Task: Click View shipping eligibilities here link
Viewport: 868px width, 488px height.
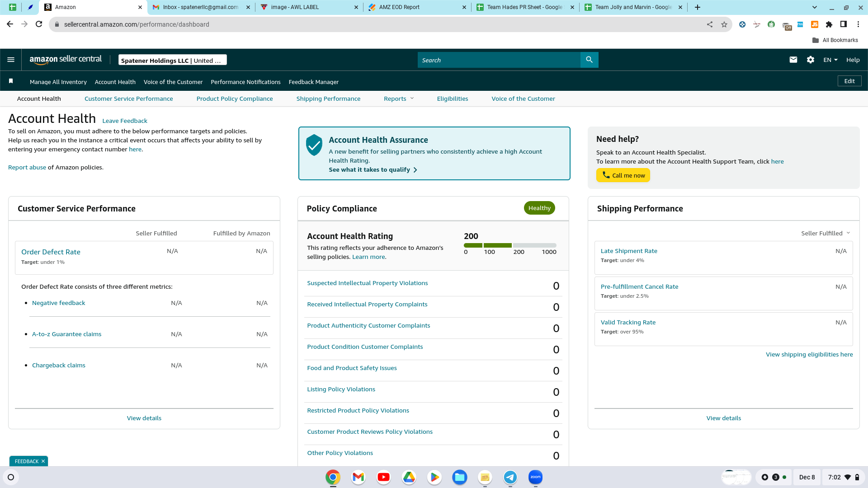Action: click(x=809, y=354)
